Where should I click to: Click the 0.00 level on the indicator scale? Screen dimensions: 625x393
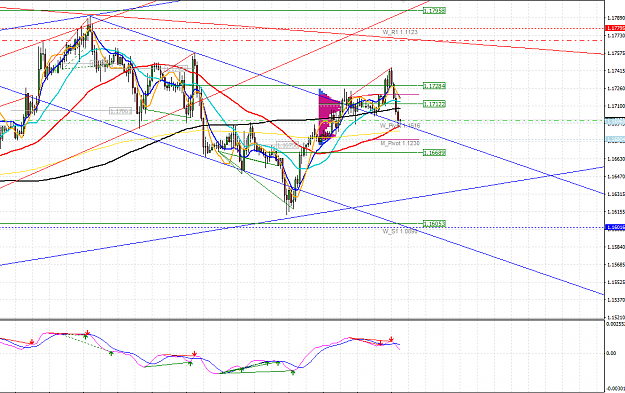tap(611, 353)
